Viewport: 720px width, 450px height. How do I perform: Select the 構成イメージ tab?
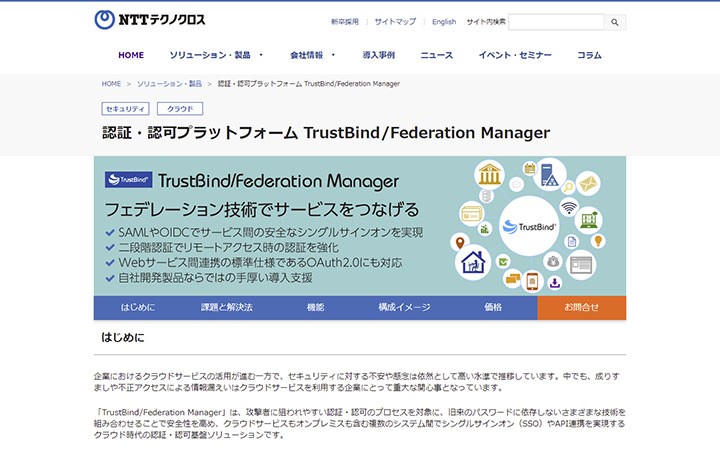(404, 308)
